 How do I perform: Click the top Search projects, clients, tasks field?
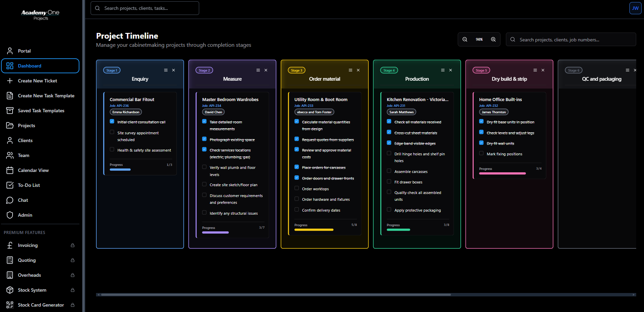point(145,8)
